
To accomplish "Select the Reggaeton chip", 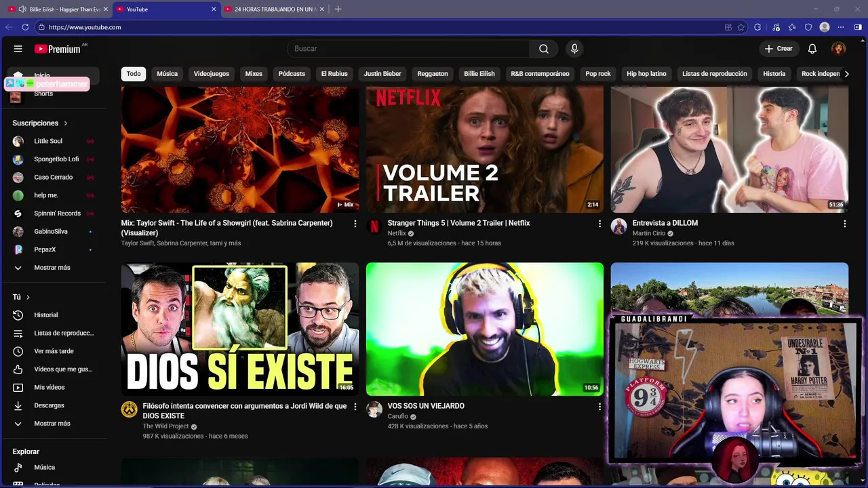I will [x=433, y=74].
